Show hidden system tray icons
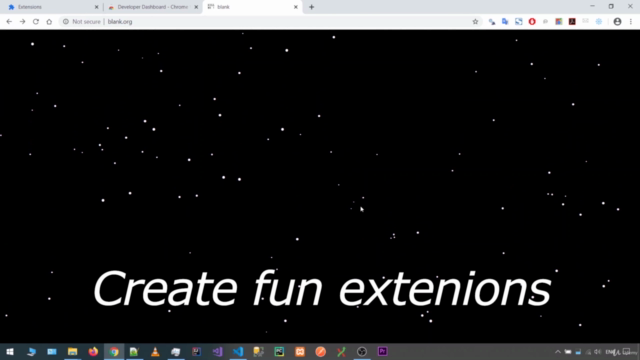The image size is (640, 360). 558,352
